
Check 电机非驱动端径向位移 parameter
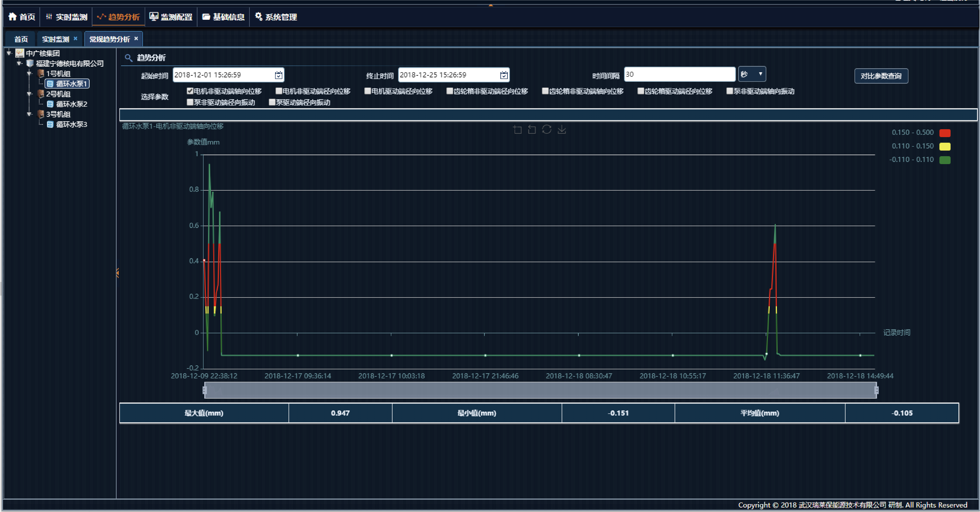click(279, 91)
